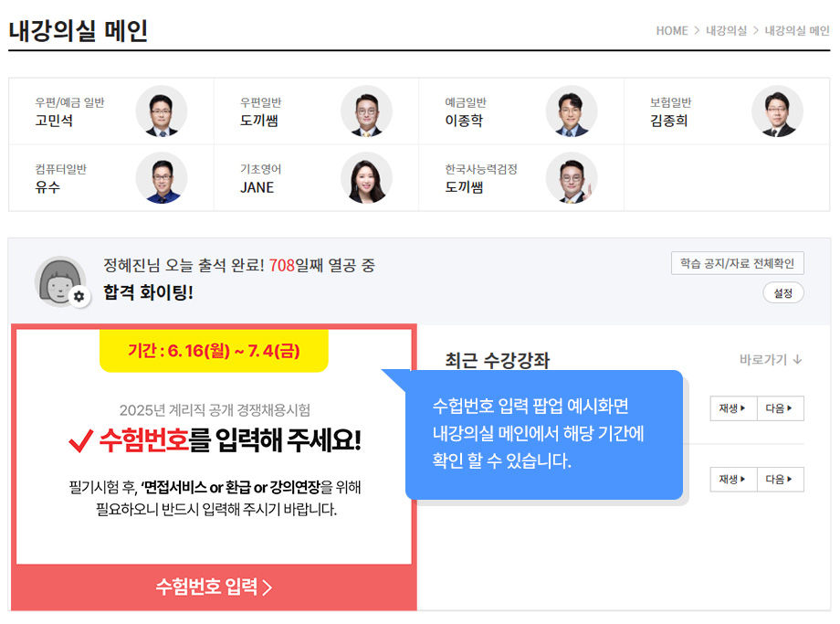The image size is (840, 624).
Task: Click 한국사능력검정 도끼쌤's profile photo
Action: [572, 178]
